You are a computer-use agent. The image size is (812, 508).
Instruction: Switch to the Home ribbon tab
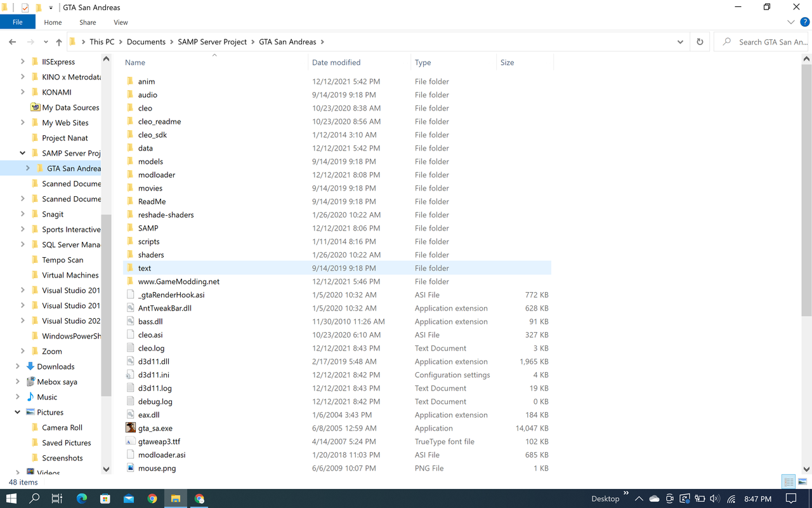[53, 22]
